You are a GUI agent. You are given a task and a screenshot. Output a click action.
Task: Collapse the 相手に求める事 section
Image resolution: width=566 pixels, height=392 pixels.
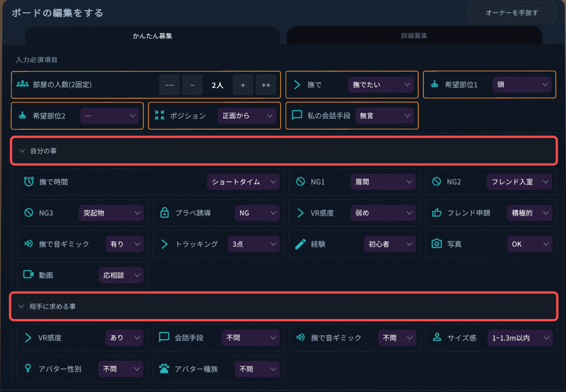[284, 306]
